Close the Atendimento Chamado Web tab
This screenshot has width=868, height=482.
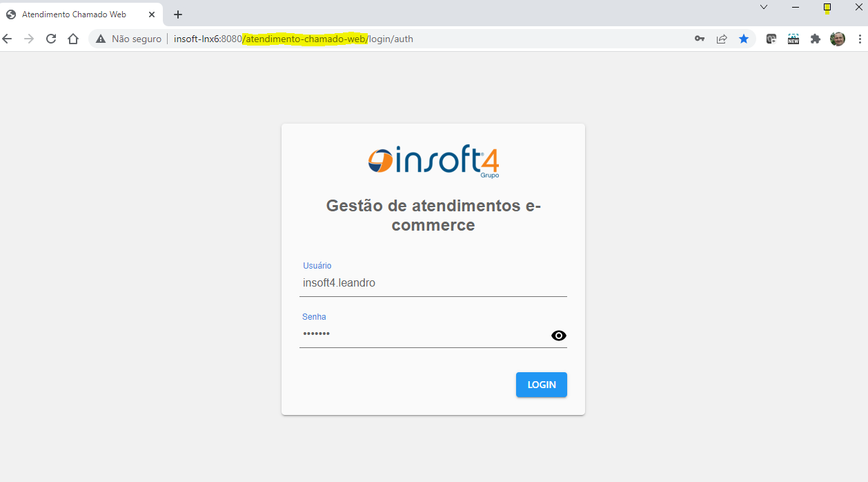(152, 15)
